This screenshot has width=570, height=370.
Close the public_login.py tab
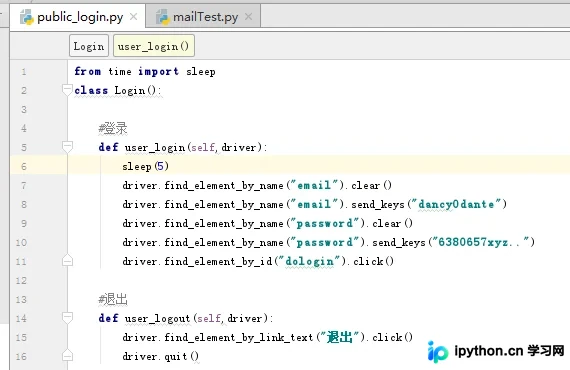click(133, 16)
